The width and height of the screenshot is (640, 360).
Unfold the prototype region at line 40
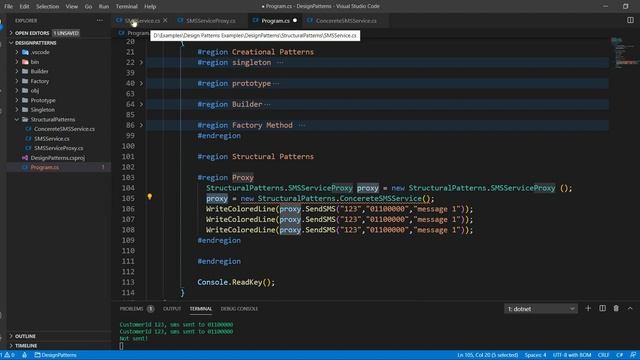[141, 83]
